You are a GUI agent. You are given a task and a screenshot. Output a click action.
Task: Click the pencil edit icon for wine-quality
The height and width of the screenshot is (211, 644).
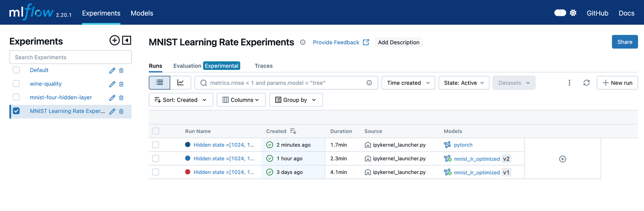tap(112, 84)
